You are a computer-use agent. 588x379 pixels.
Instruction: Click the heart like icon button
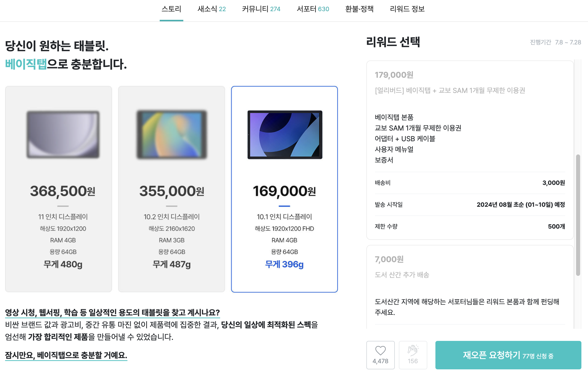pos(380,355)
